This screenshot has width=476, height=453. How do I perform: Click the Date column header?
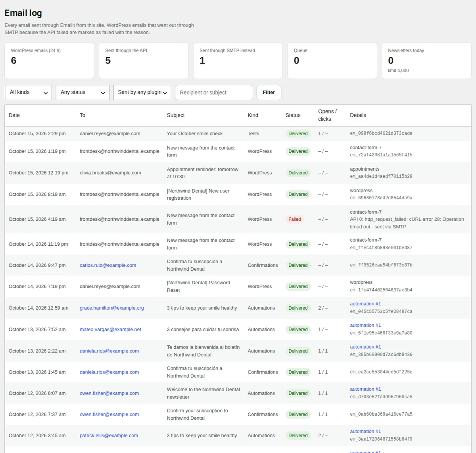pyautogui.click(x=14, y=115)
